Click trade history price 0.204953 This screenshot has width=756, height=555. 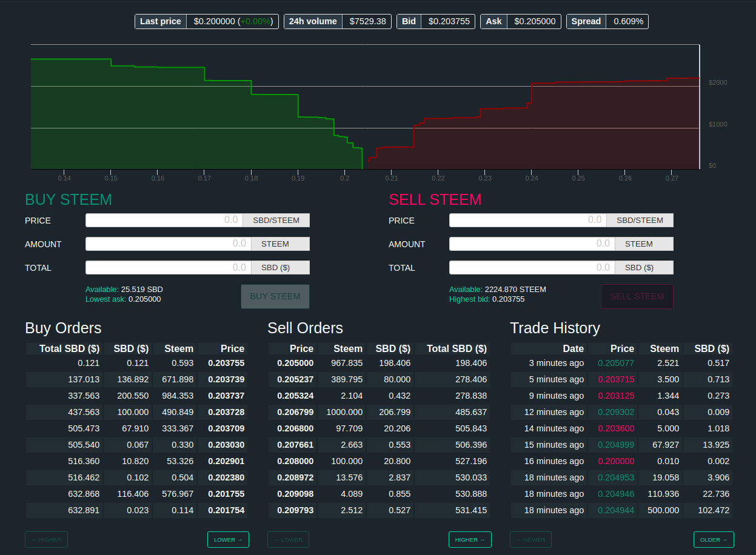(616, 477)
